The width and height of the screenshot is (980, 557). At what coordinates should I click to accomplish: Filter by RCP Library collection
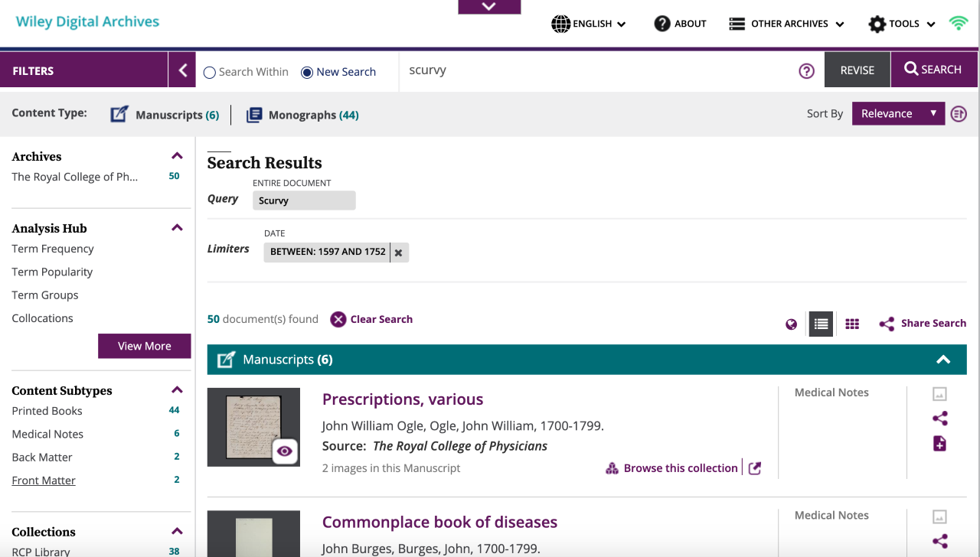pos(41,552)
